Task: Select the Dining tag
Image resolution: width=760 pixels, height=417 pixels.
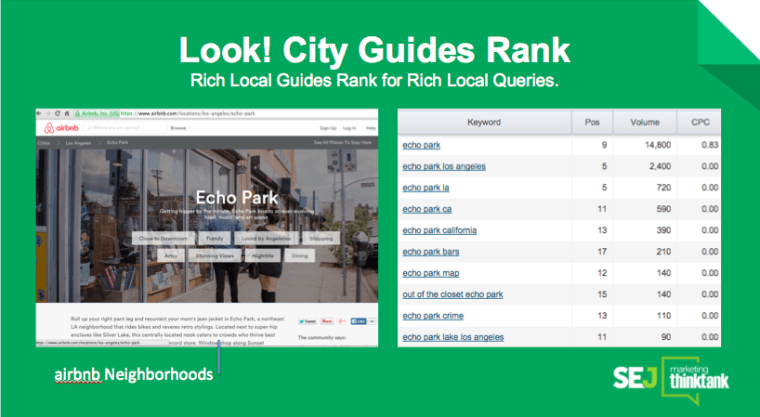Action: (x=300, y=256)
